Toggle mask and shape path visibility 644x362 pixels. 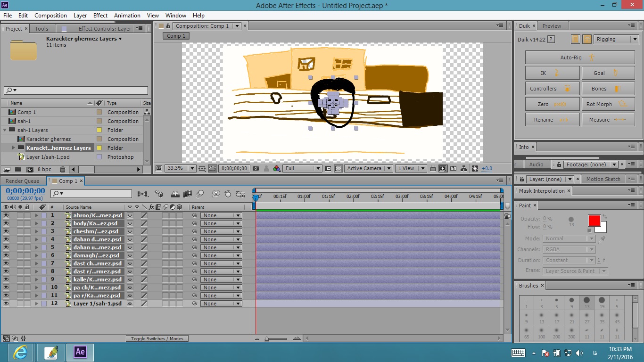coord(212,168)
